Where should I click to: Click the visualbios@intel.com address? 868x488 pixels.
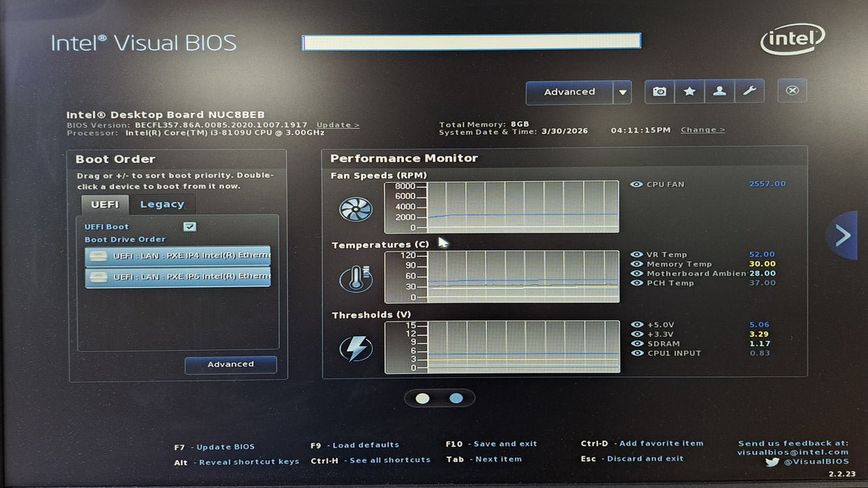(x=793, y=452)
